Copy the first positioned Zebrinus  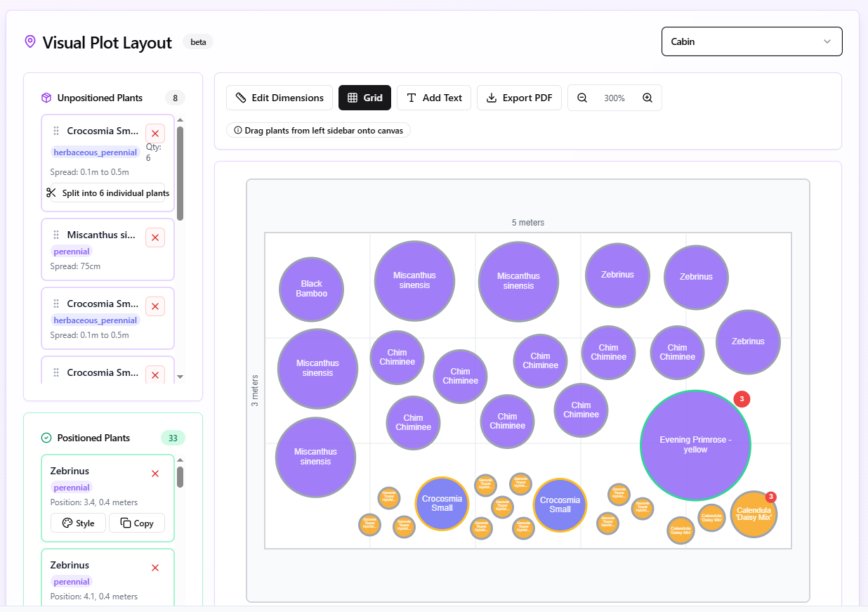click(x=136, y=523)
